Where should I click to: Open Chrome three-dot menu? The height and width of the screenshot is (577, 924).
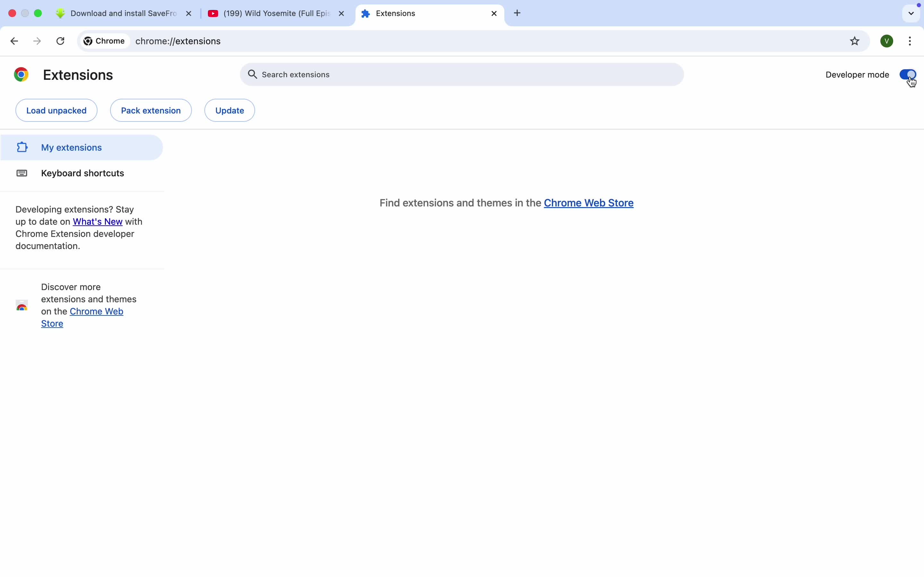(x=910, y=41)
